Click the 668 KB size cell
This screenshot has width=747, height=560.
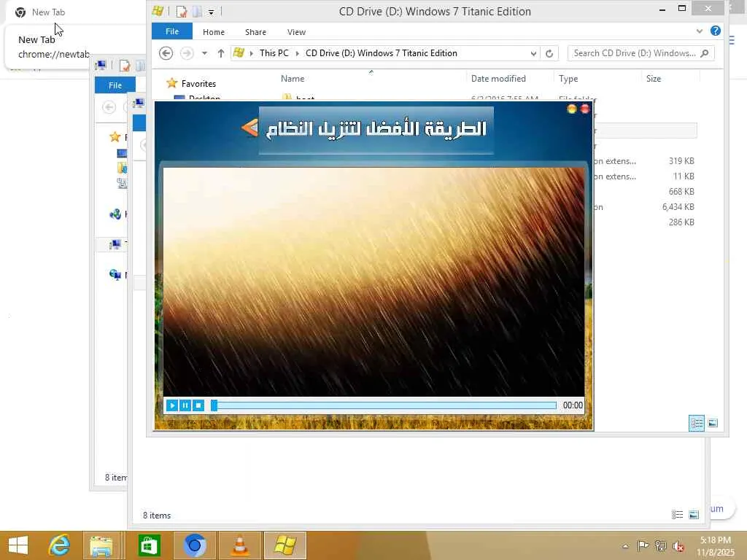tap(681, 192)
